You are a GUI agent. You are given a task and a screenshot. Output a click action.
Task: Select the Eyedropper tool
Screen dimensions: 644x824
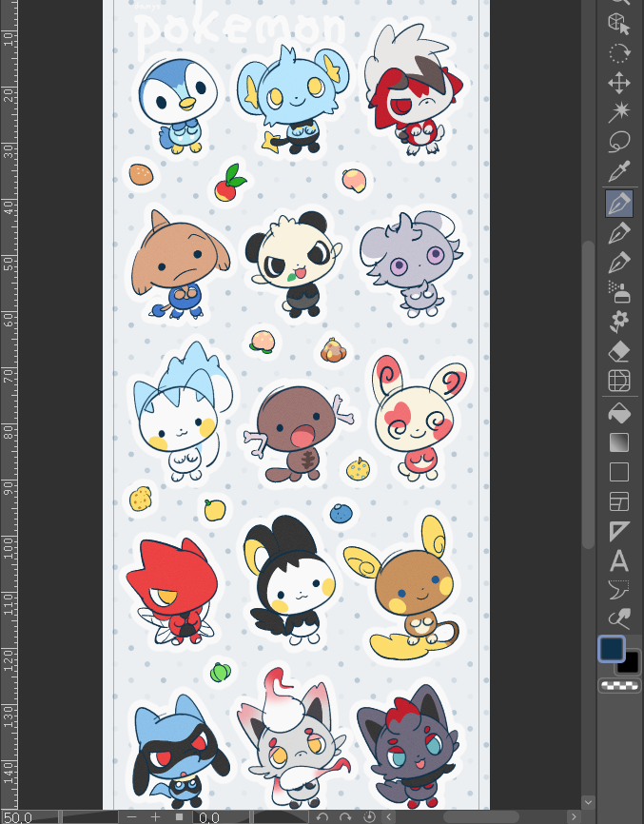coord(619,171)
